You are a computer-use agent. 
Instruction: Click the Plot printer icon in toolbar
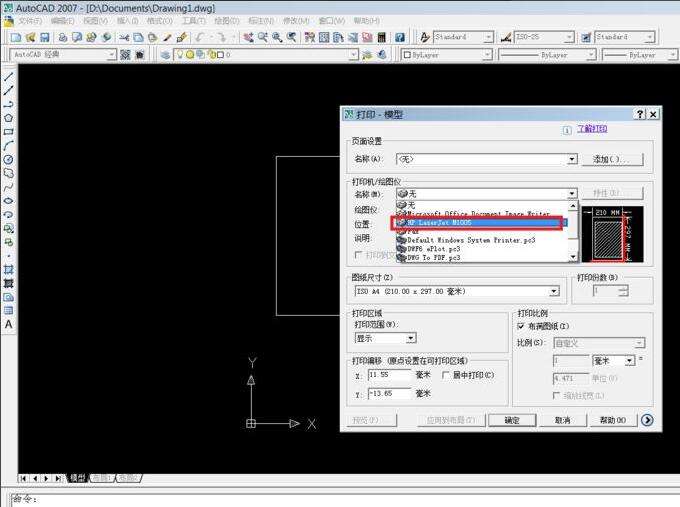click(x=63, y=38)
